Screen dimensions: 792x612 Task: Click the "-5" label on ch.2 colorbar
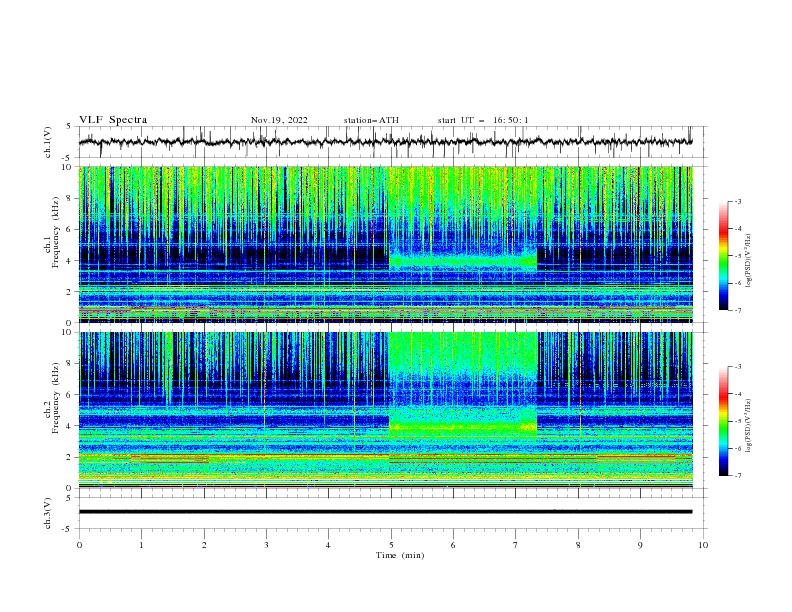coord(737,421)
